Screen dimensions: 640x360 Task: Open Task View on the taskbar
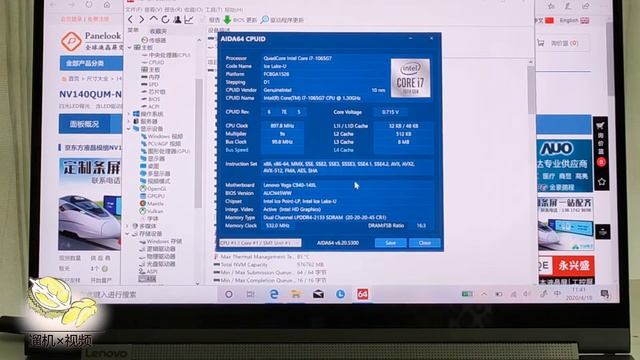(x=251, y=294)
